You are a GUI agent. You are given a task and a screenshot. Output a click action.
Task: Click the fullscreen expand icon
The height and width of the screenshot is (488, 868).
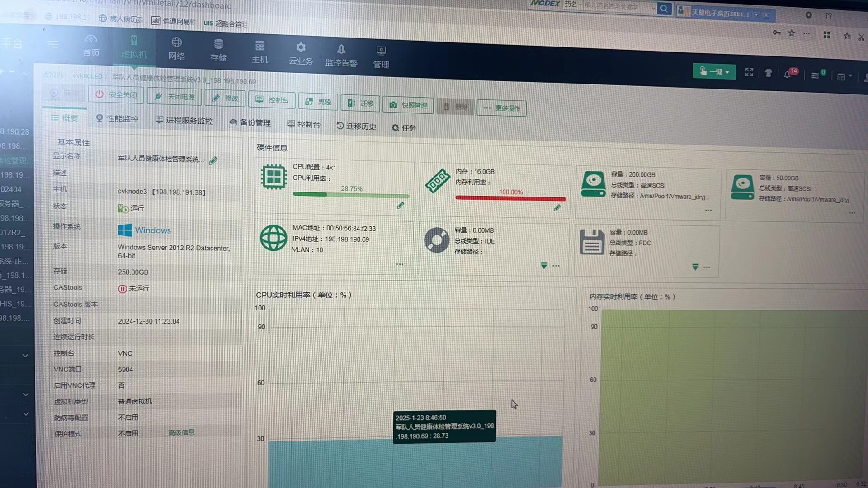coord(749,72)
